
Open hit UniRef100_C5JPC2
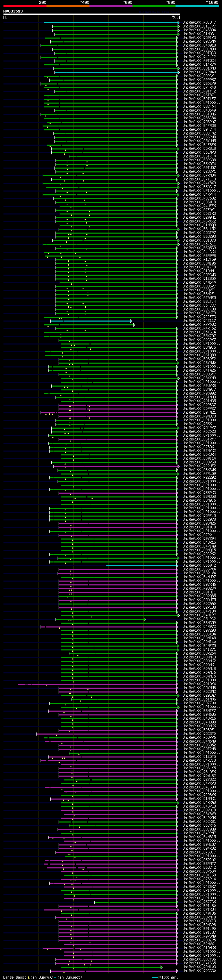[199, 619]
